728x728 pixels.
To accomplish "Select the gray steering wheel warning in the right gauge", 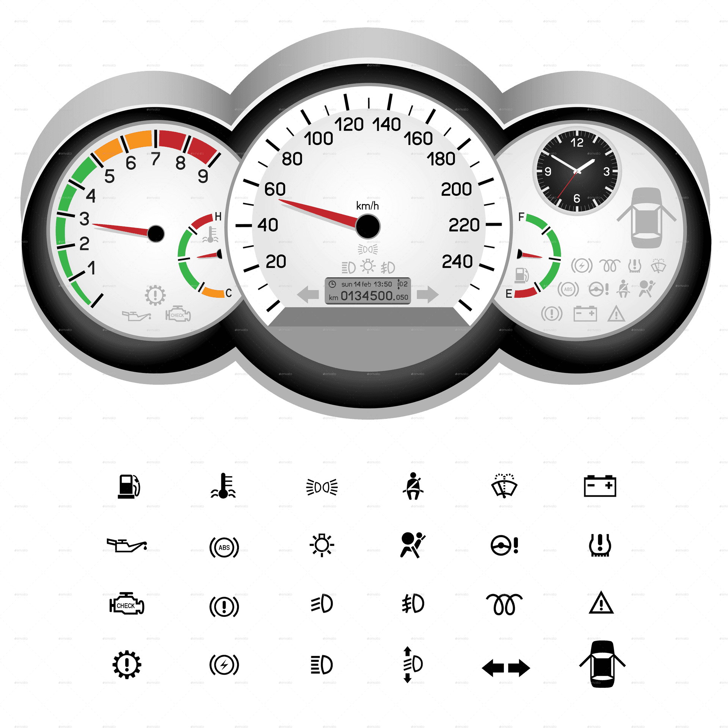I will point(599,289).
